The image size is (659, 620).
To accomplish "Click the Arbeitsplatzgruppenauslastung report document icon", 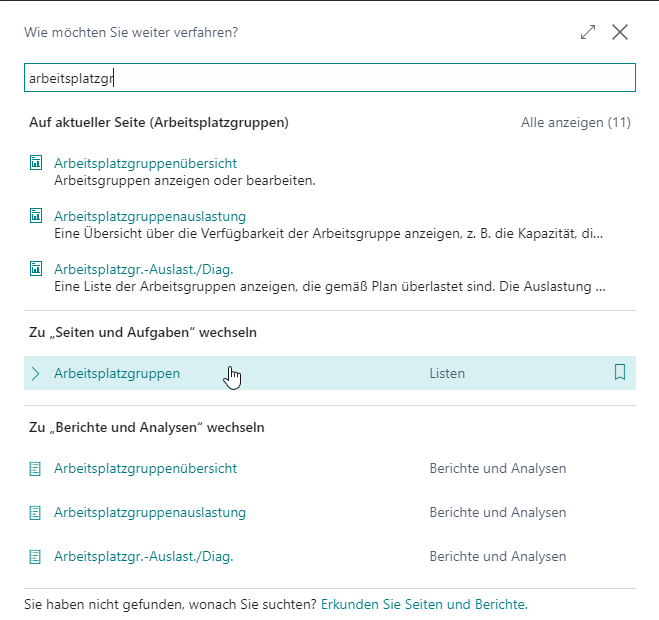I will click(35, 513).
